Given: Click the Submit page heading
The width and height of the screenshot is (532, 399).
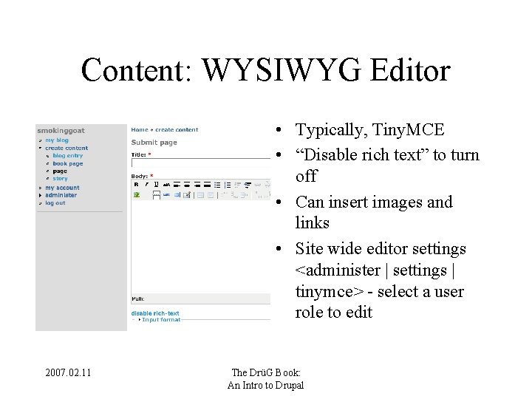Looking at the screenshot, I should tap(154, 143).
